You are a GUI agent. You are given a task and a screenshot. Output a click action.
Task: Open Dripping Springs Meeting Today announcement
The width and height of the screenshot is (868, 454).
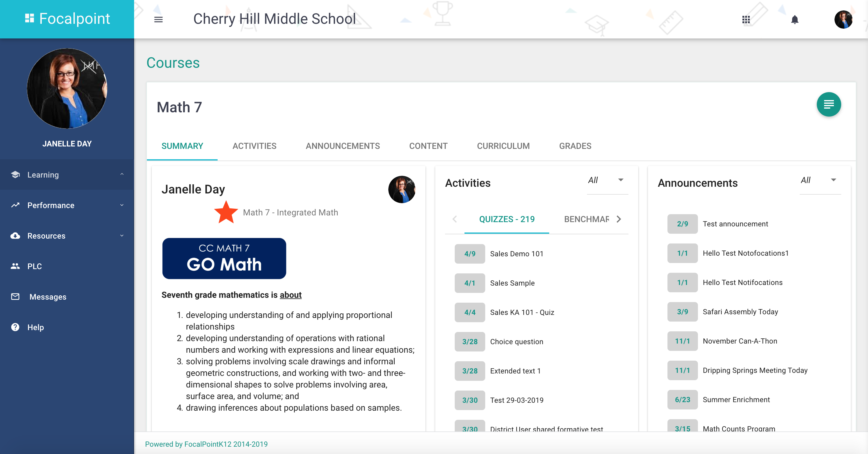coord(755,370)
